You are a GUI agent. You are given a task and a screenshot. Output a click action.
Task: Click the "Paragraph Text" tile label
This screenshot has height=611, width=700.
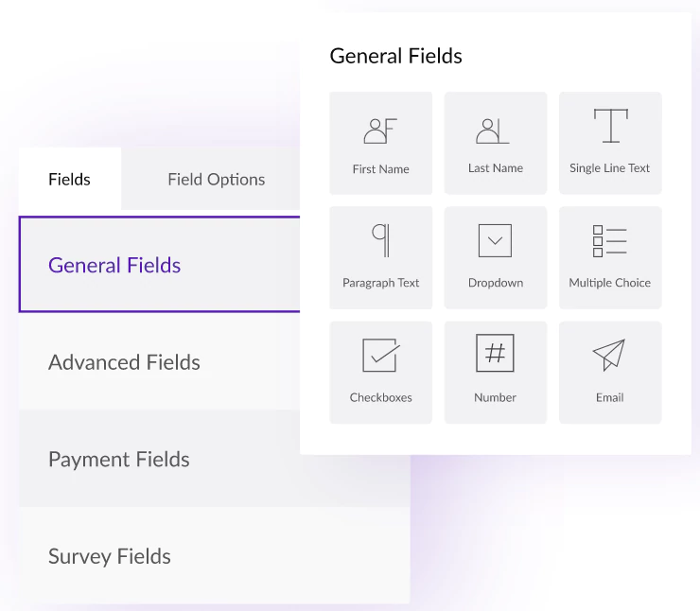[380, 283]
